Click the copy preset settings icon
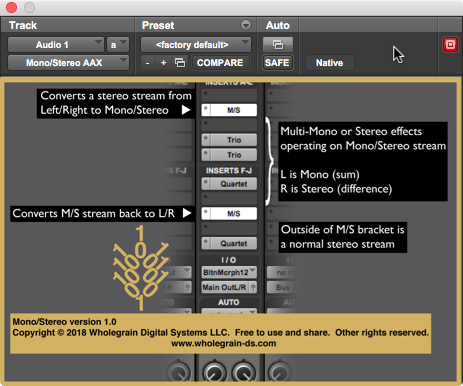The image size is (463, 386). click(180, 63)
